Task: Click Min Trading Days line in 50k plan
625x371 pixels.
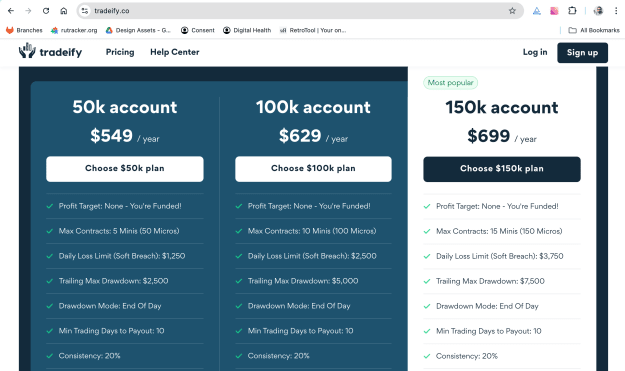Action: [112, 331]
